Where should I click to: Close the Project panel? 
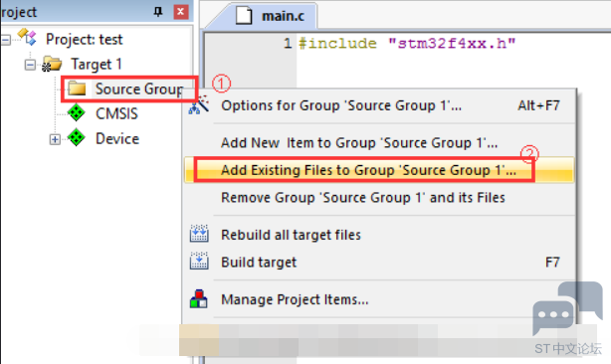181,12
